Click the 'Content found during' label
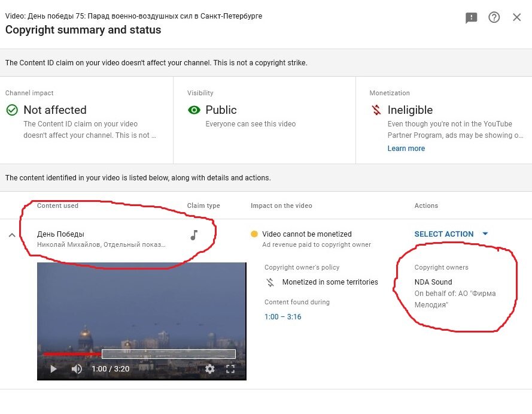 tap(297, 302)
